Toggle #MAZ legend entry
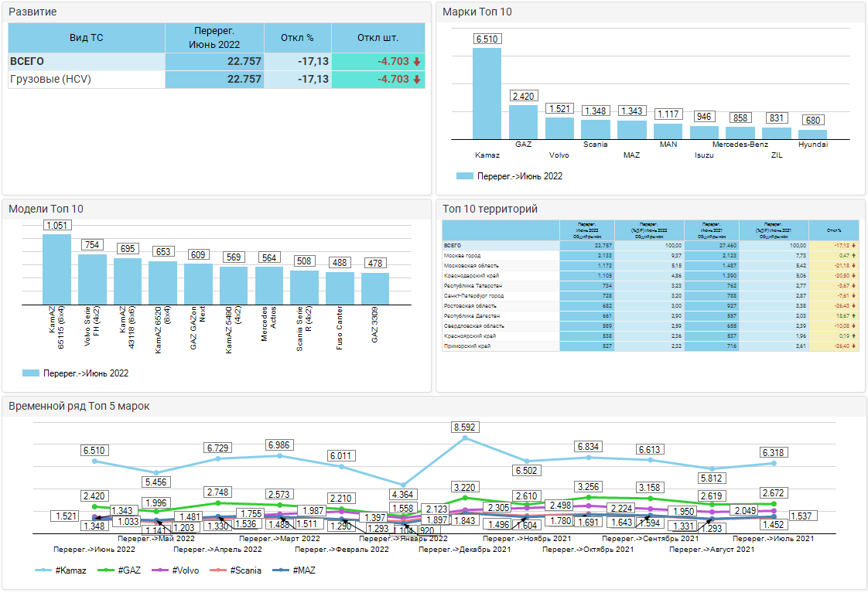868x613 pixels. click(x=295, y=570)
